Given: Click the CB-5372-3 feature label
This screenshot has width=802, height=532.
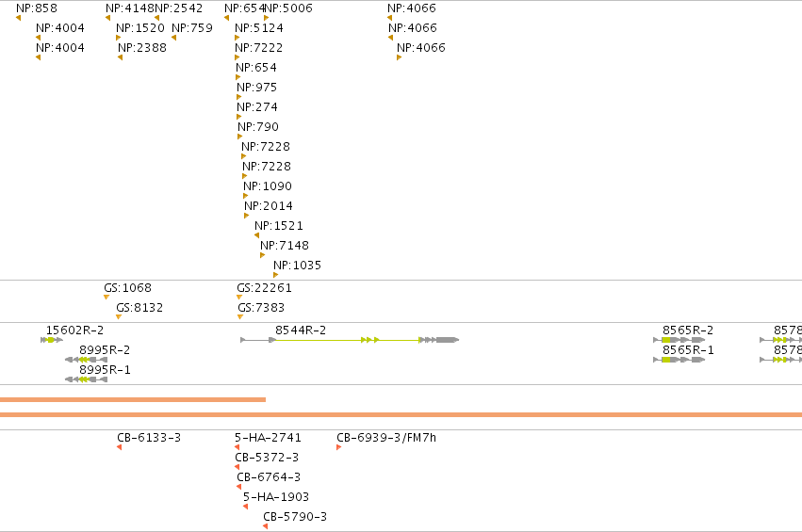Looking at the screenshot, I should pos(267,458).
